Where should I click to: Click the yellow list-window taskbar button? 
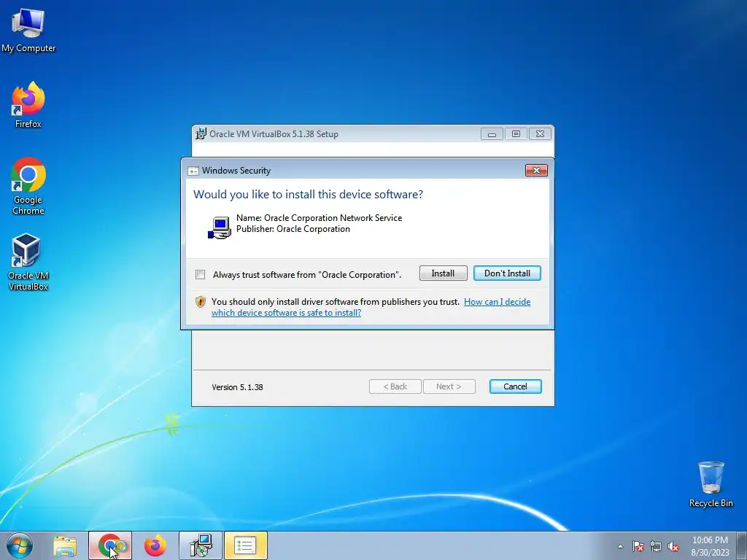tap(246, 546)
